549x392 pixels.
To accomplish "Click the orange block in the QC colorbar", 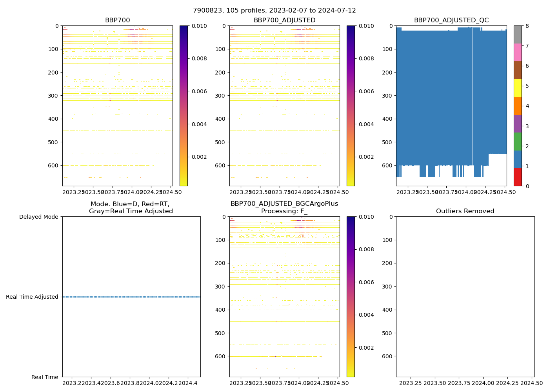I will click(518, 106).
